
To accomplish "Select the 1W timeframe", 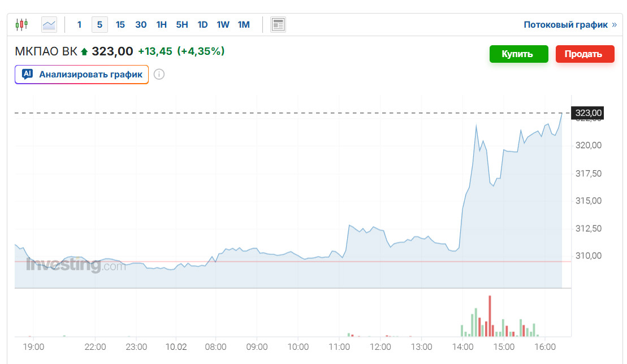I will (x=223, y=24).
